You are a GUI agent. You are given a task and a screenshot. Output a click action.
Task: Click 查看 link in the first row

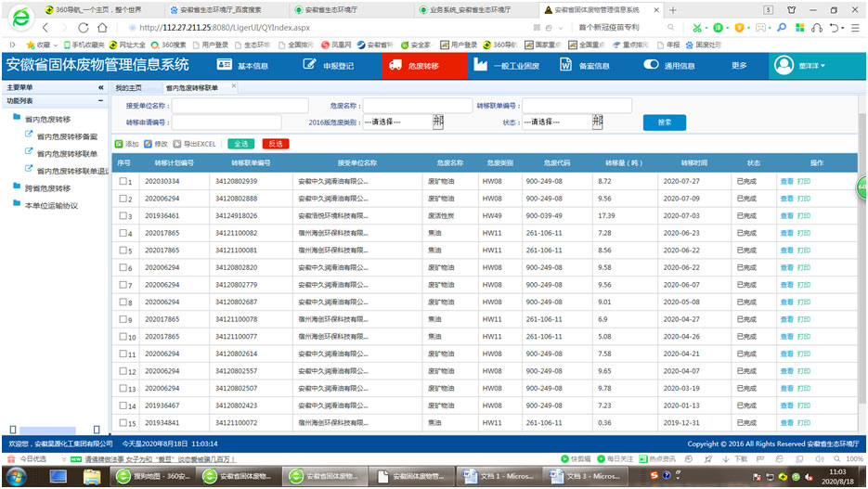[786, 182]
